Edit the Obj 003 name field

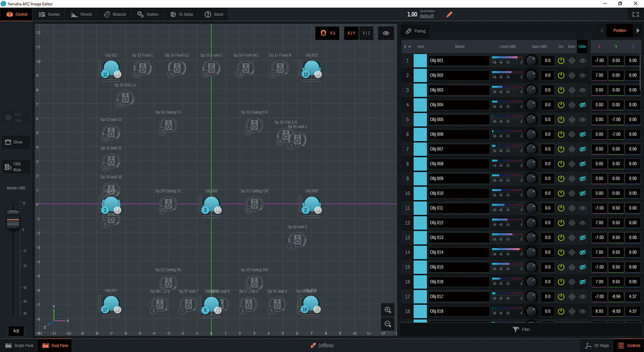tap(459, 90)
